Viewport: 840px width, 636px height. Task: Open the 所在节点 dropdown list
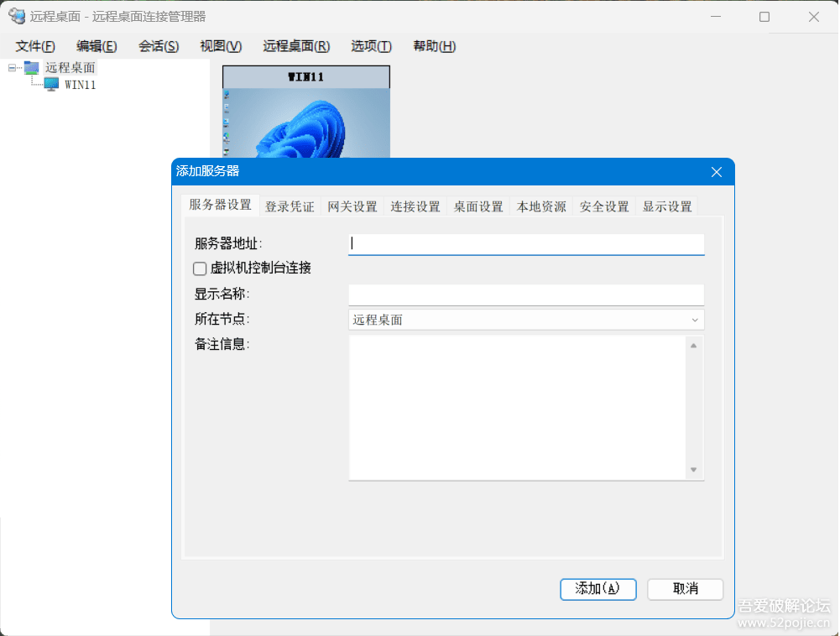click(695, 320)
